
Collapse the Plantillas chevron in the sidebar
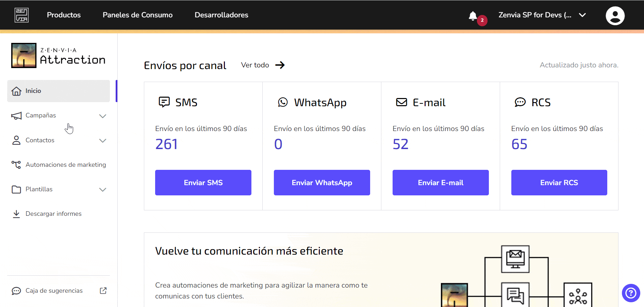pyautogui.click(x=103, y=190)
